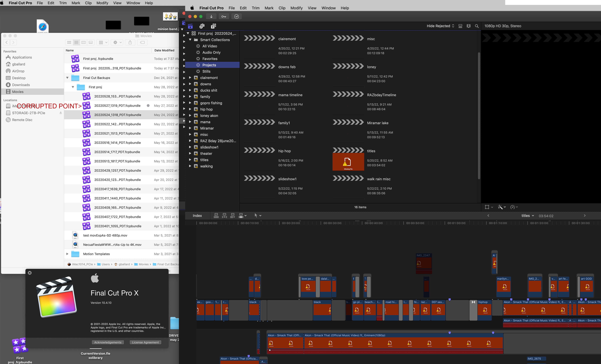The height and width of the screenshot is (364, 601).
Task: Click the Acknowledgements button
Action: 108,342
